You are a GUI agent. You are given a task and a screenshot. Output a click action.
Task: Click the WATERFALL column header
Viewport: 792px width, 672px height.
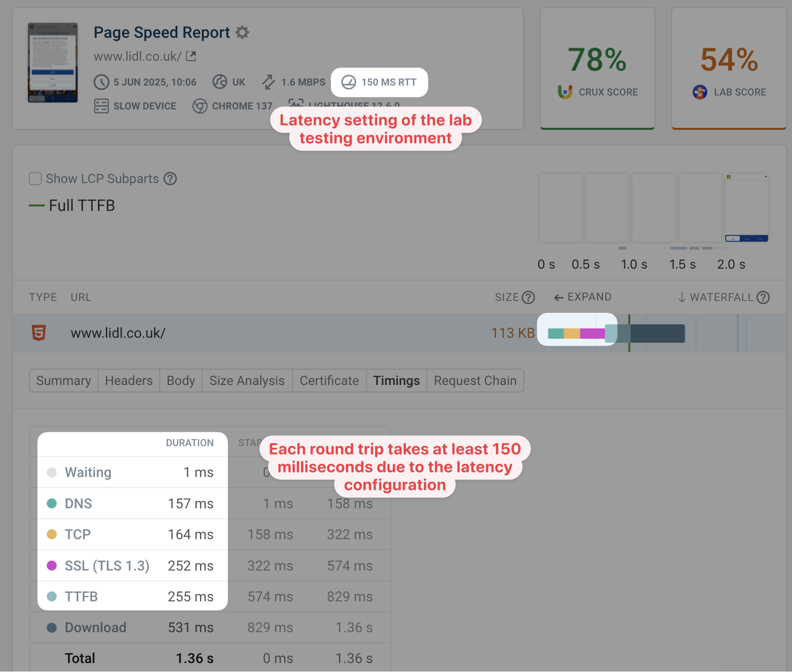(x=721, y=297)
